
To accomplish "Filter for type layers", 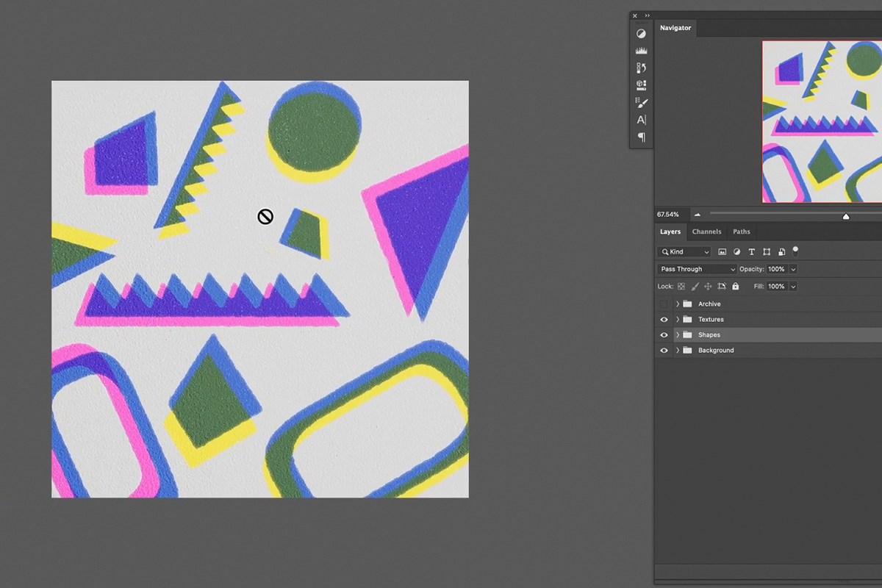I will pos(752,252).
